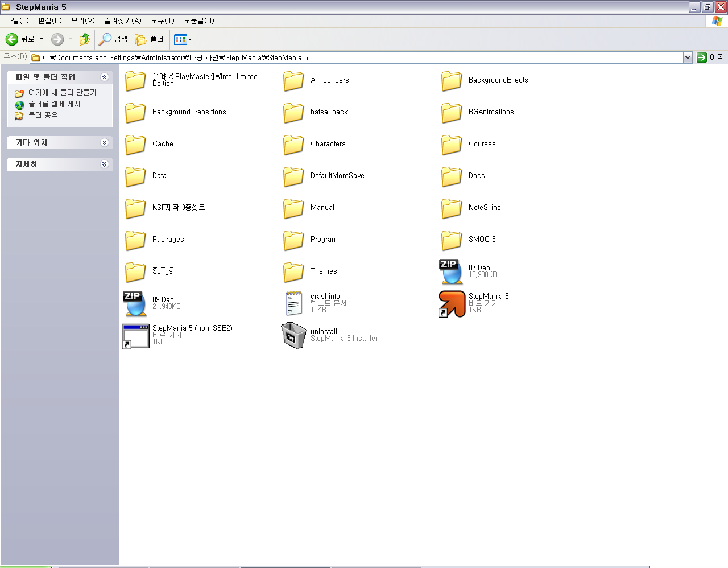Open the 도구(T) menu

[x=162, y=20]
